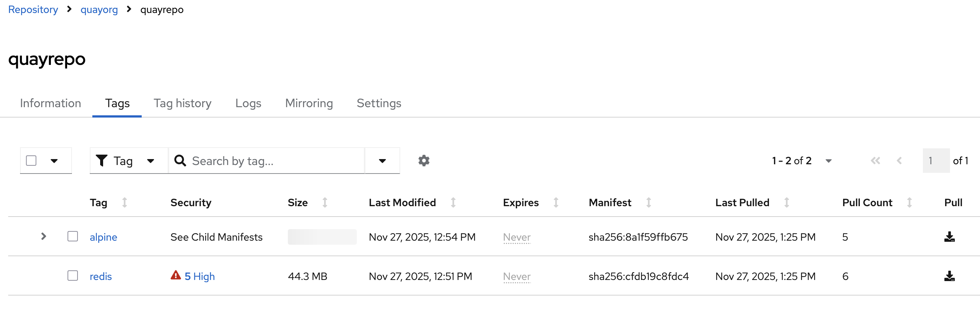This screenshot has height=310, width=980.
Task: Sort table by Manifest column
Action: tap(648, 202)
